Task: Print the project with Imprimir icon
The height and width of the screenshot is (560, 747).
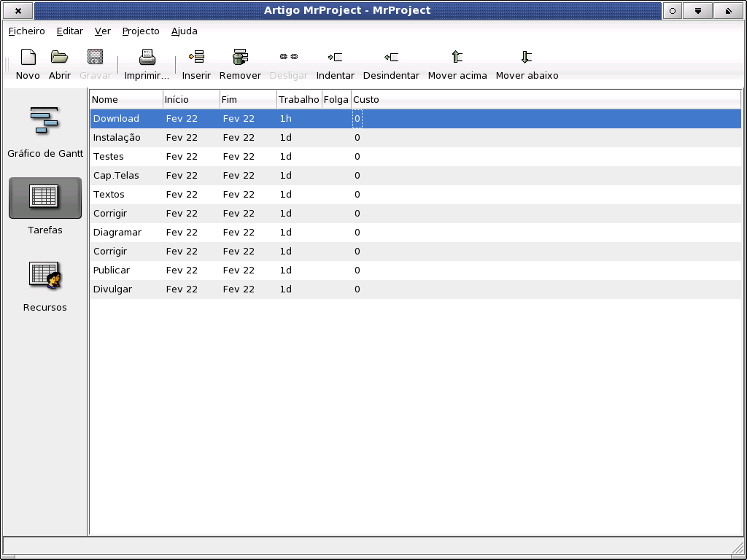Action: tap(147, 64)
